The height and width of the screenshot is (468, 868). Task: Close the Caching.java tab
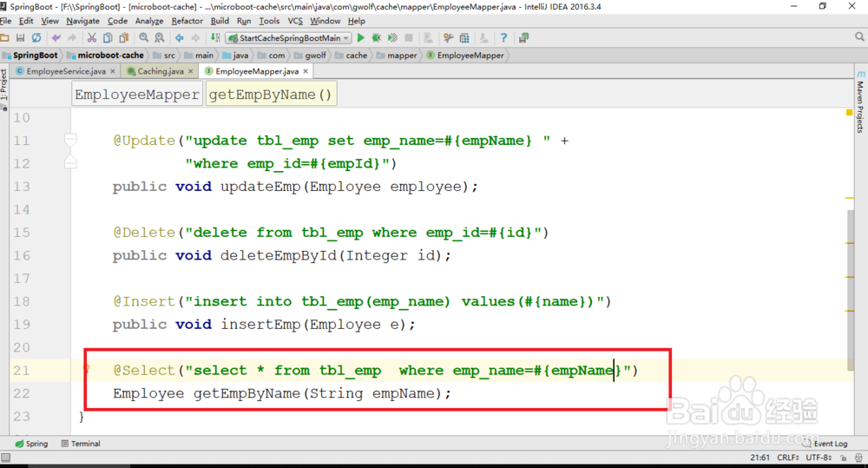coord(190,71)
